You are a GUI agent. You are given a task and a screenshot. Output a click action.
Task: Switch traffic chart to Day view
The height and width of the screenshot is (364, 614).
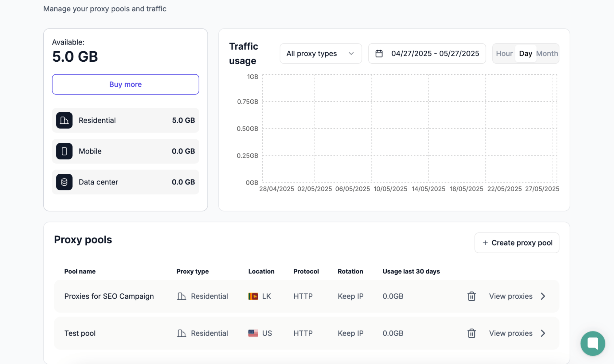(x=526, y=53)
